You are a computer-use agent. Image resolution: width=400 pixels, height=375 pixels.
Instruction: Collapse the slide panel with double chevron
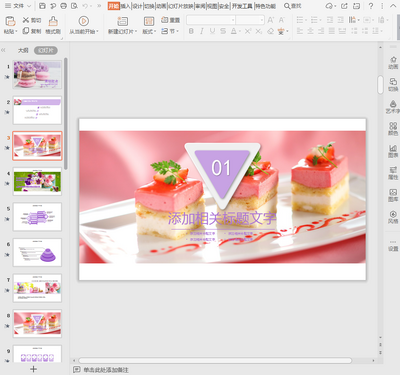tap(3, 50)
